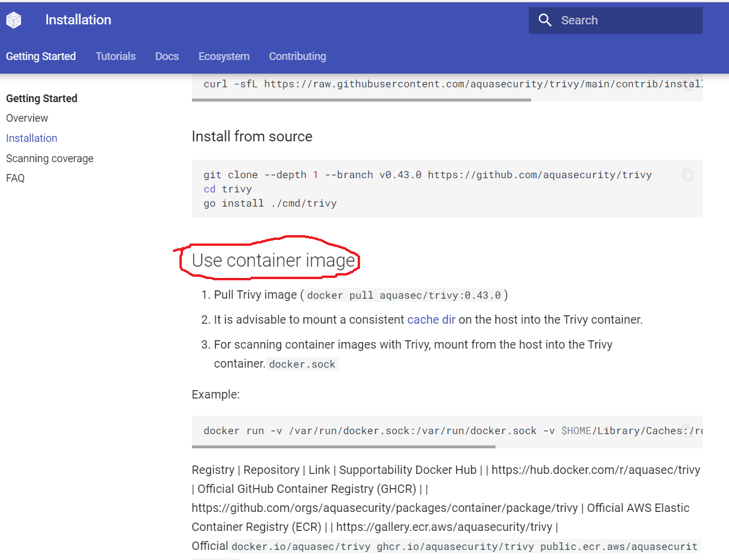This screenshot has height=560, width=729.
Task: Switch to the Docs tab
Action: (167, 56)
